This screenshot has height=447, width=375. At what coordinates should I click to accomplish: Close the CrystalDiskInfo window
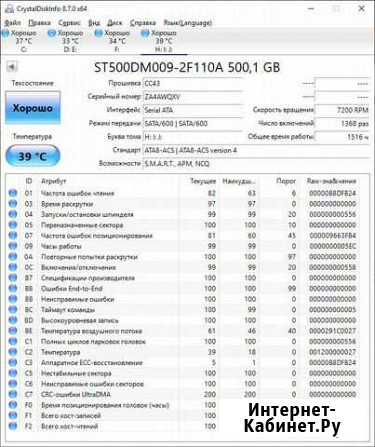[361, 9]
